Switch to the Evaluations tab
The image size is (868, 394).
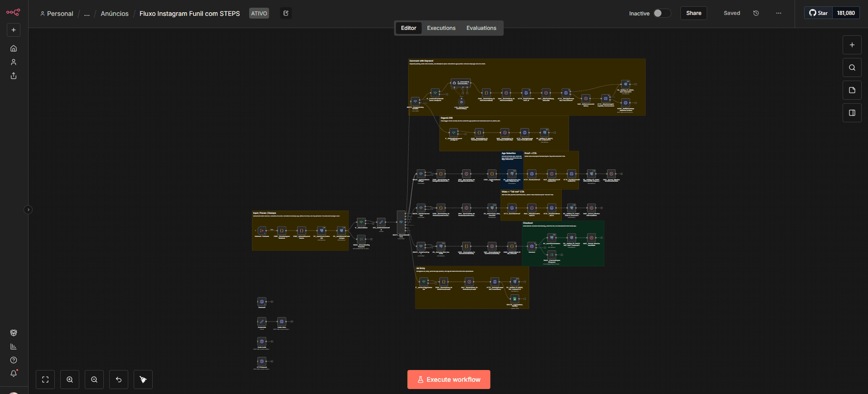click(481, 28)
